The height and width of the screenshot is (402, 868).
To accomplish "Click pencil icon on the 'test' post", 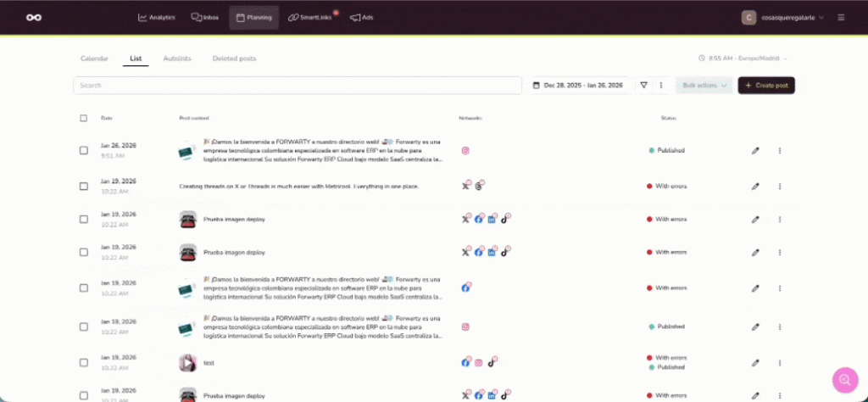I will tap(755, 362).
